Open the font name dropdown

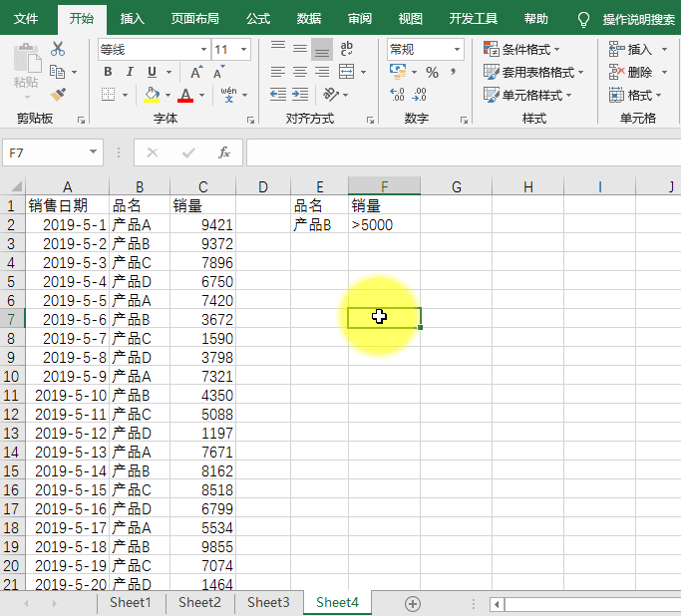pyautogui.click(x=203, y=50)
